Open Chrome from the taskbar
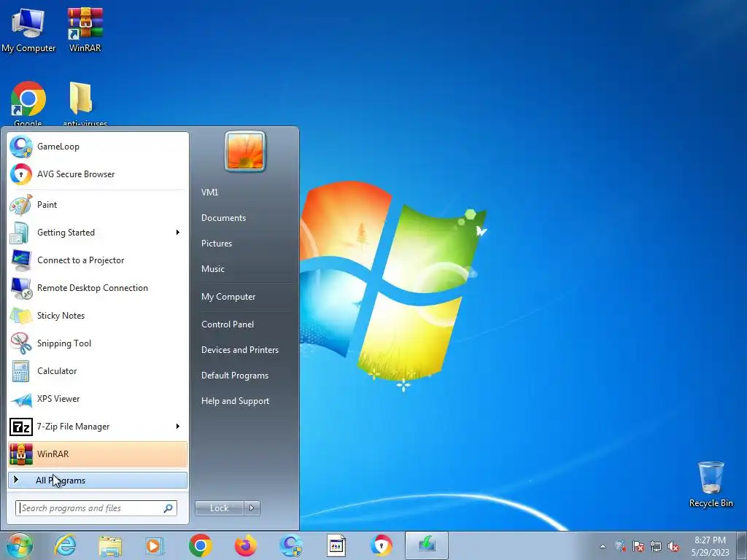 [200, 545]
